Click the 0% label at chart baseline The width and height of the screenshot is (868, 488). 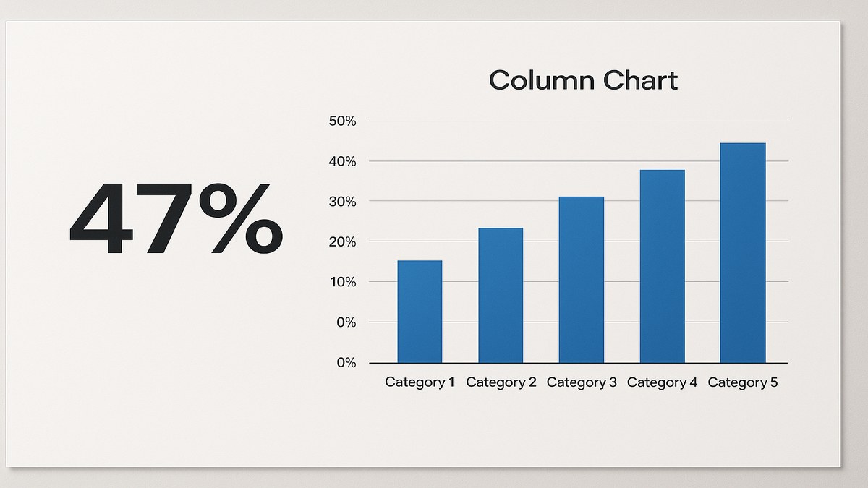(x=346, y=363)
